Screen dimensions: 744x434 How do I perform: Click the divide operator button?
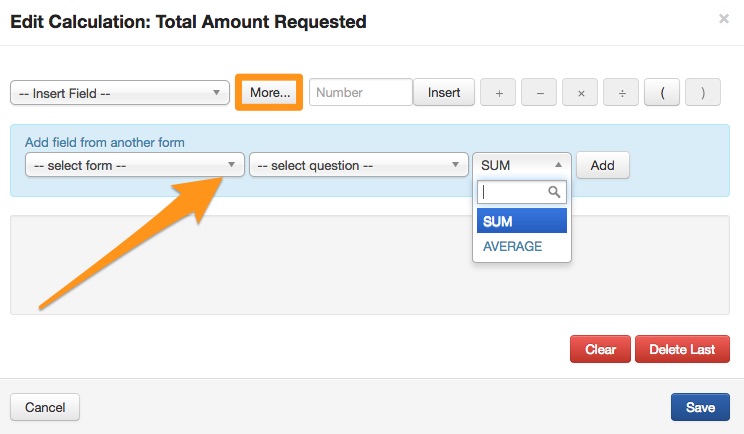tap(621, 93)
